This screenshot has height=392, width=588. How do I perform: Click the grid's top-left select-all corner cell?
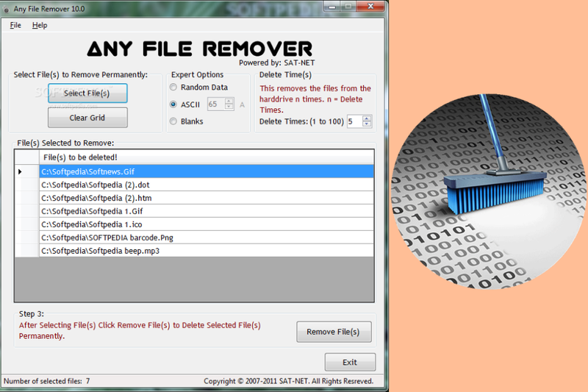(x=27, y=157)
